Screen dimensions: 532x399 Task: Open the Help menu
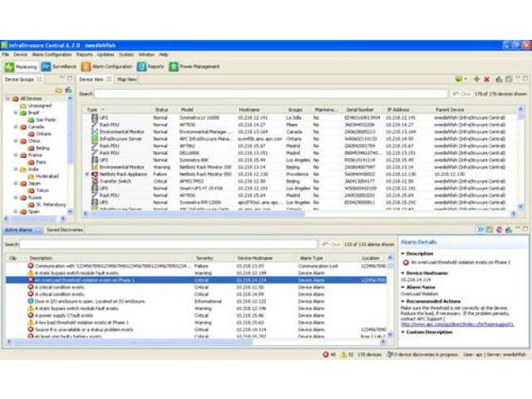click(164, 55)
